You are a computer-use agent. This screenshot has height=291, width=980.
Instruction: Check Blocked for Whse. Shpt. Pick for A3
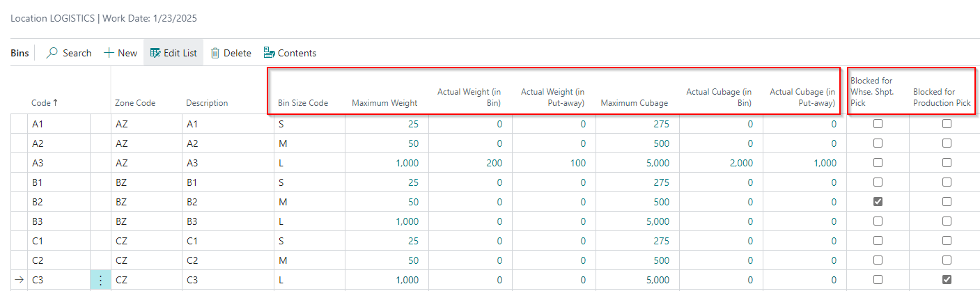pos(878,163)
